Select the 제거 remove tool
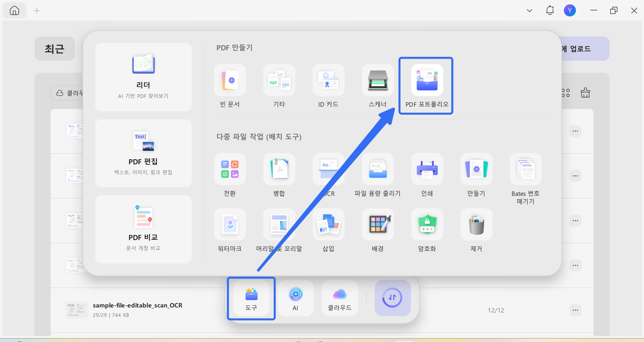This screenshot has height=342, width=644. [x=476, y=225]
